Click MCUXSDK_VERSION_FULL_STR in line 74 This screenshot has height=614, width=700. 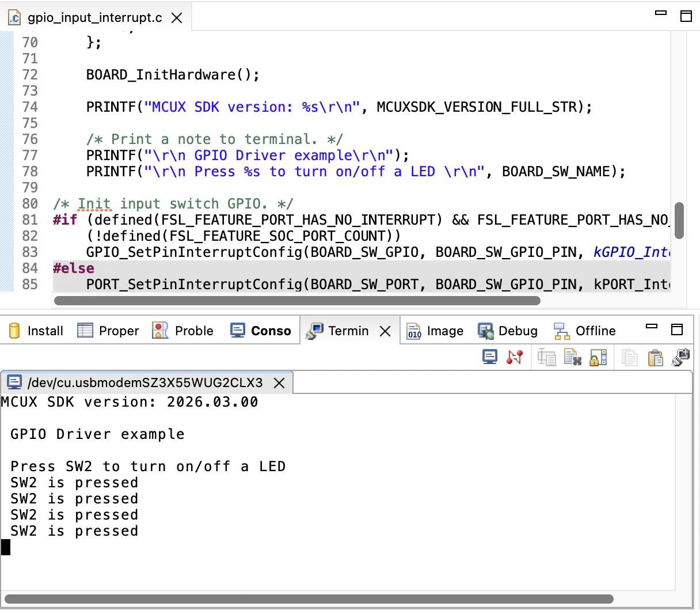click(477, 107)
